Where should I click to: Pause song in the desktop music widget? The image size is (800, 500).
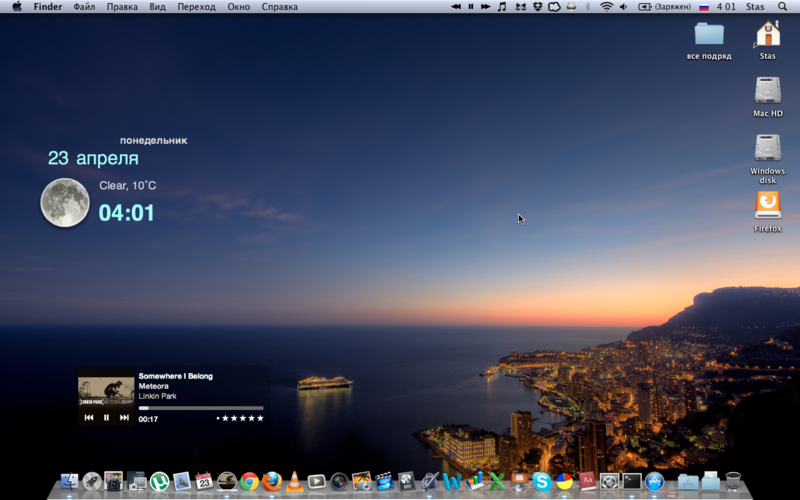point(106,417)
